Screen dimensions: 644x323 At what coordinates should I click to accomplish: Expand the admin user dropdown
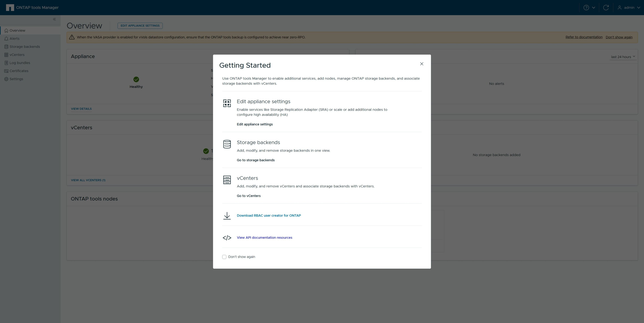pos(628,7)
